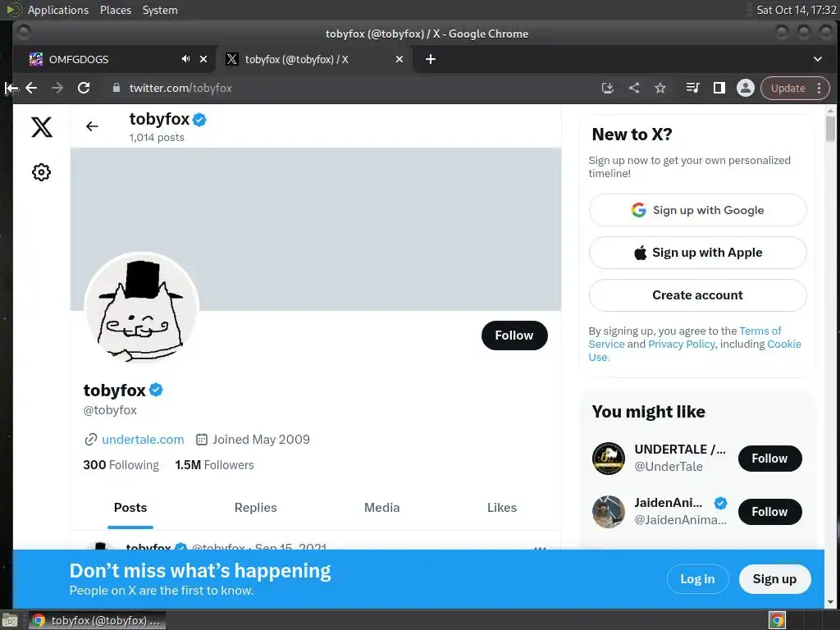Mute the OMFGDOGS tab audio icon
The image size is (840, 630).
pyautogui.click(x=185, y=59)
